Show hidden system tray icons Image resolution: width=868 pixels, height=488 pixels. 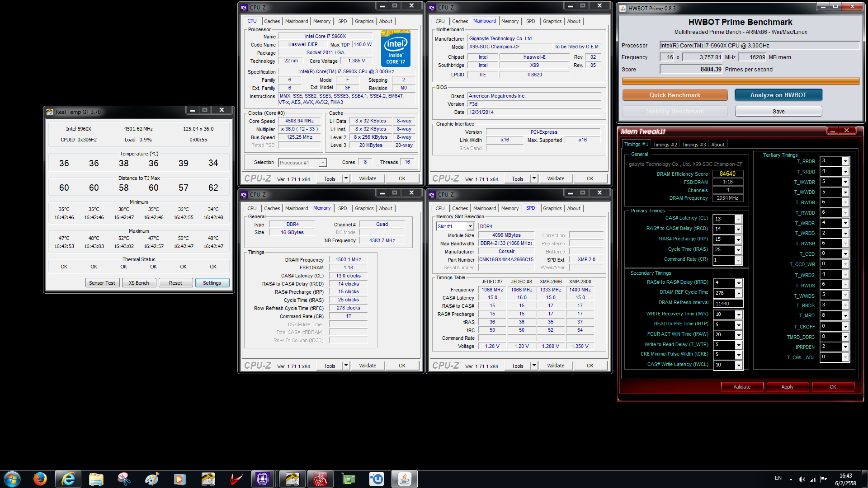(791, 479)
